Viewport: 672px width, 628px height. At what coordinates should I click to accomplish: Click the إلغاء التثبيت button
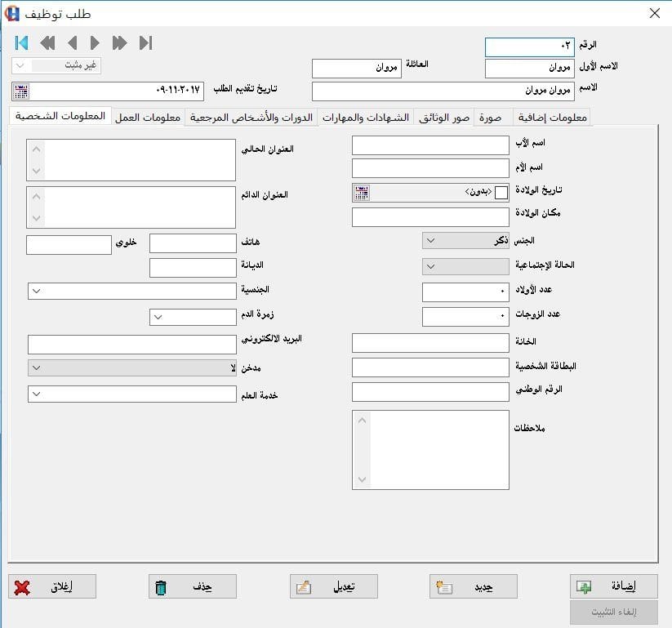click(614, 612)
